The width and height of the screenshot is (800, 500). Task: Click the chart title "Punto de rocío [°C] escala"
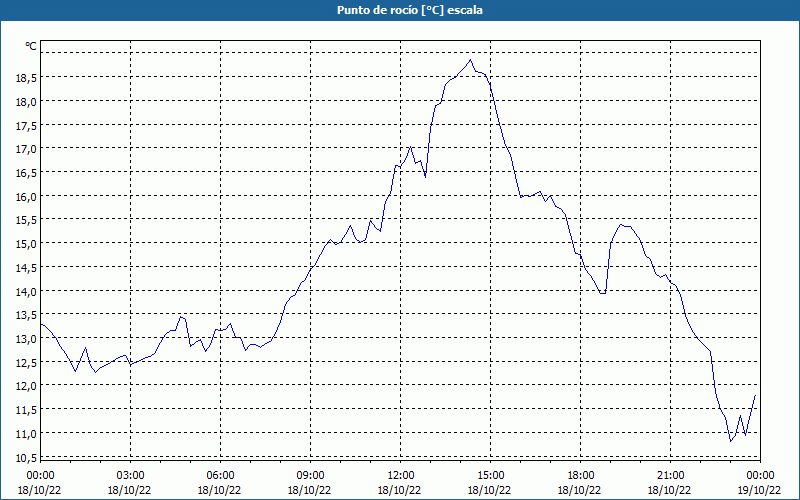(410, 10)
